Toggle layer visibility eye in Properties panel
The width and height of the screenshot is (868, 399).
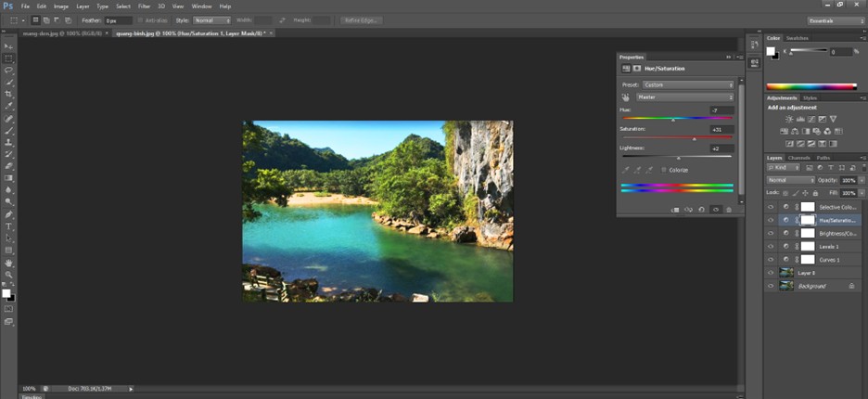pyautogui.click(x=715, y=210)
